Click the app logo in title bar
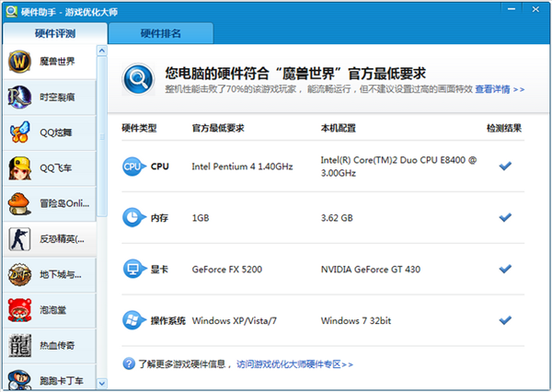Viewport: 552px width, 392px height. [x=11, y=11]
